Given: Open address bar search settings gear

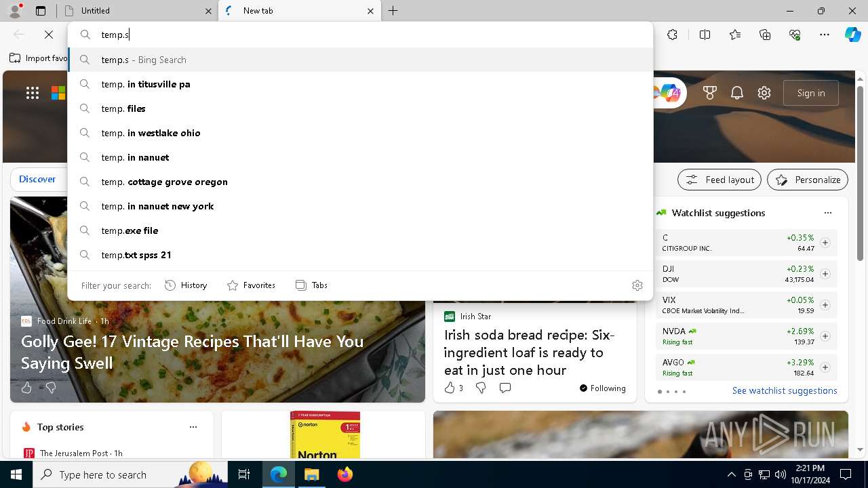Looking at the screenshot, I should pyautogui.click(x=637, y=285).
